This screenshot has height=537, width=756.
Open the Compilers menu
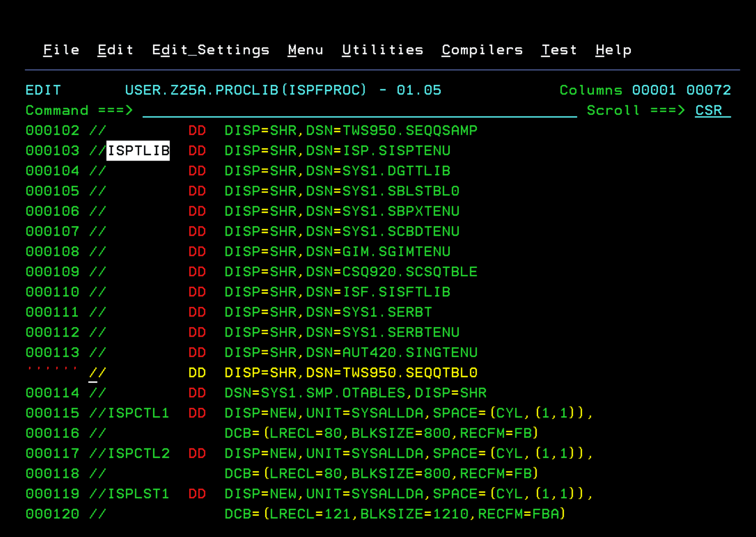482,50
